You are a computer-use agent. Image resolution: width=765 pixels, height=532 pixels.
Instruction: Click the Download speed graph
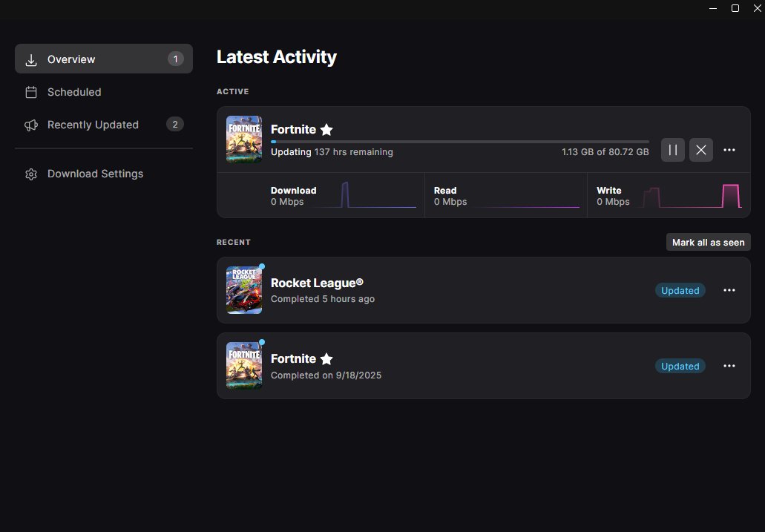tap(364, 194)
